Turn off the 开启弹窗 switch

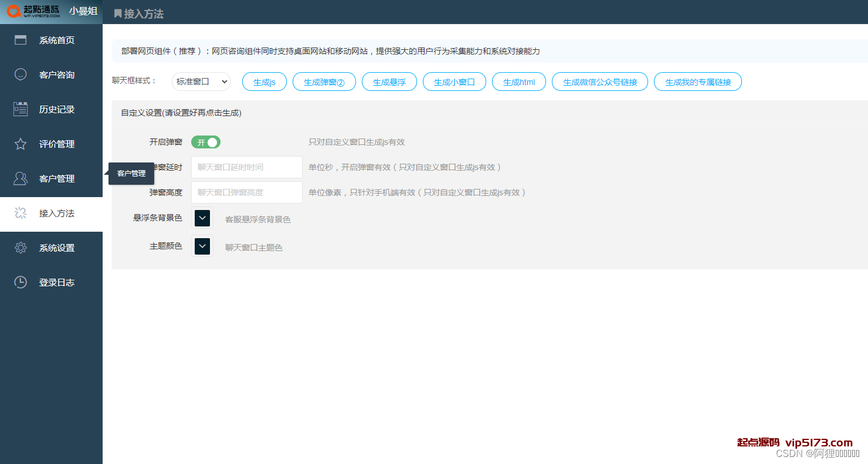206,143
